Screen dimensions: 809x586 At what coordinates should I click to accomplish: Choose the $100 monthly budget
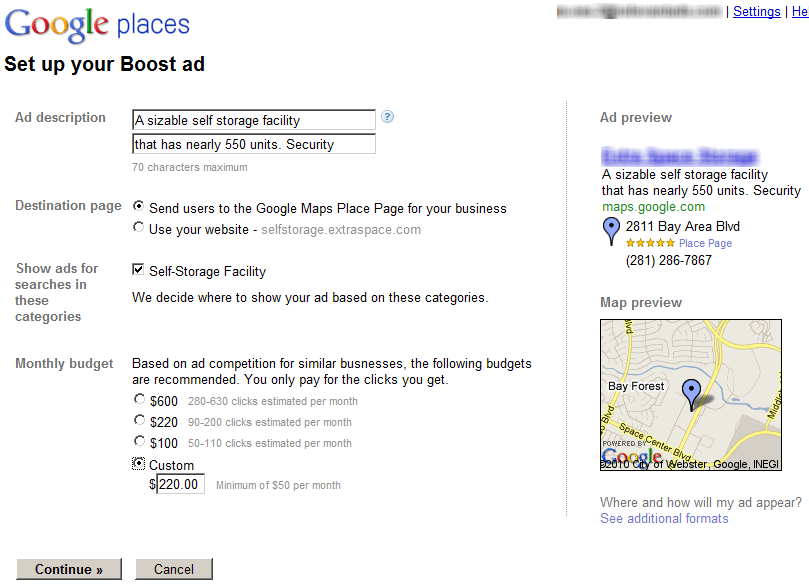139,441
